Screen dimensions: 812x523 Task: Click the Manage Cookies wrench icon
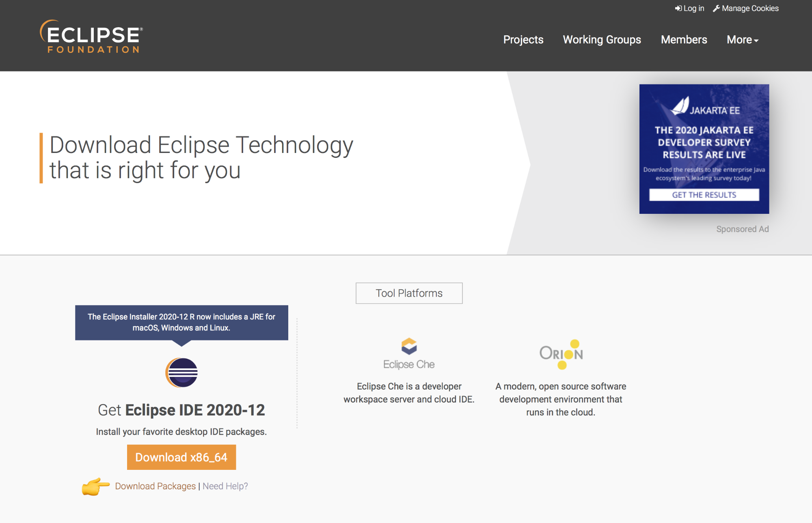pos(716,9)
